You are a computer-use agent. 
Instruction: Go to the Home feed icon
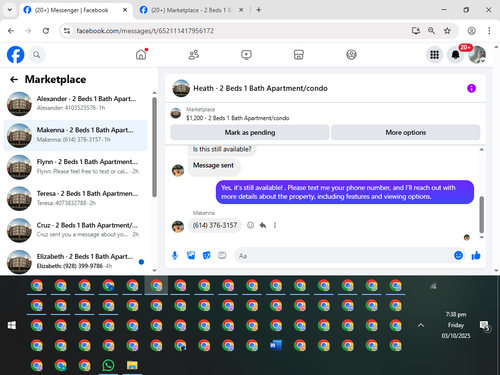tap(141, 54)
